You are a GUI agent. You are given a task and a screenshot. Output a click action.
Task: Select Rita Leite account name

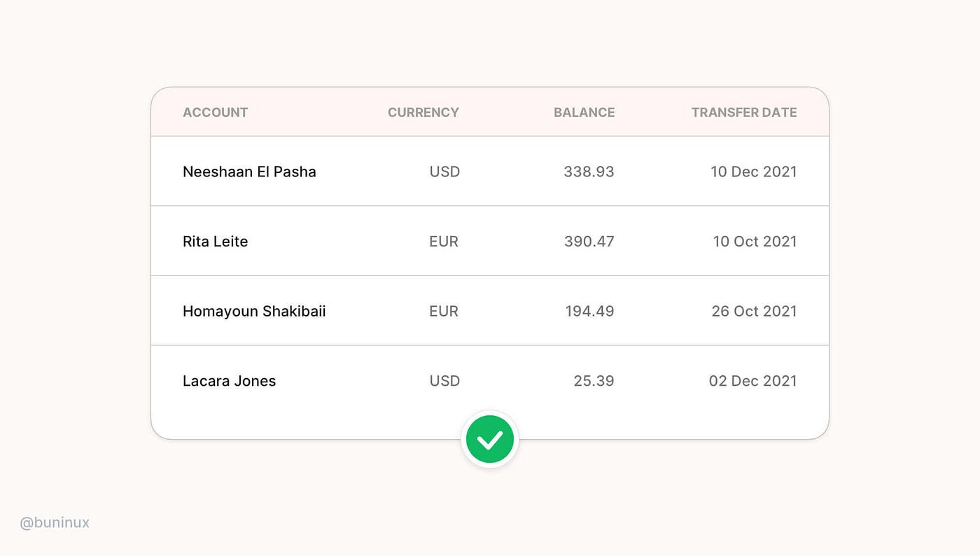(x=216, y=242)
